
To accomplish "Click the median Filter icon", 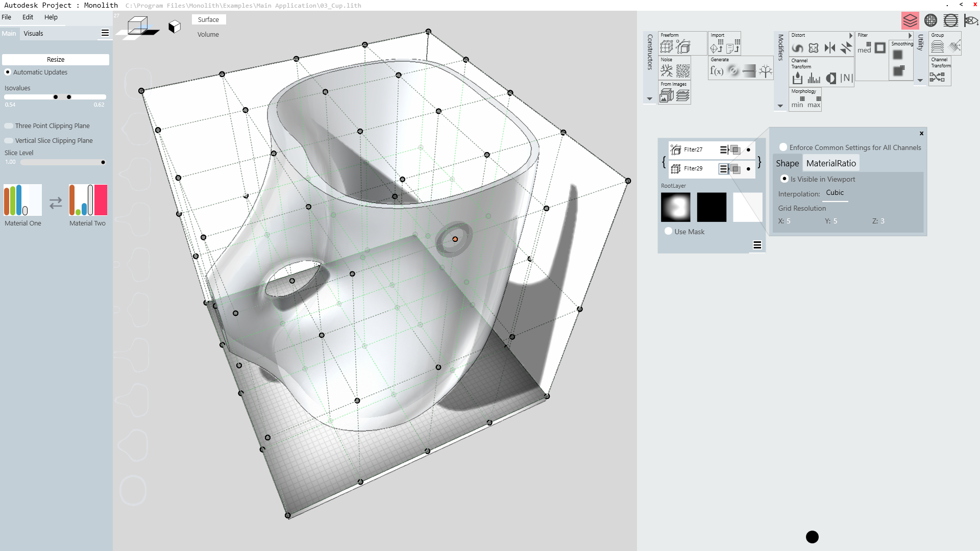I will click(864, 48).
